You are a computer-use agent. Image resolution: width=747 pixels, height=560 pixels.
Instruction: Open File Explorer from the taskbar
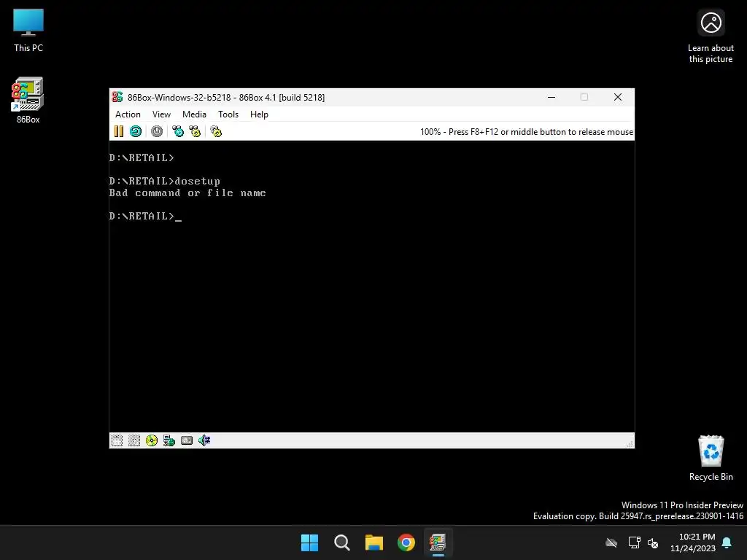click(374, 542)
